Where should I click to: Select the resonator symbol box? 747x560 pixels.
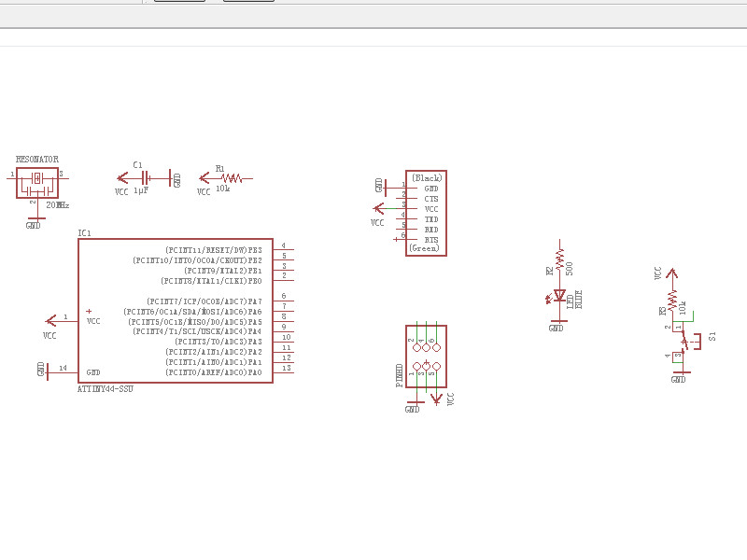click(37, 182)
